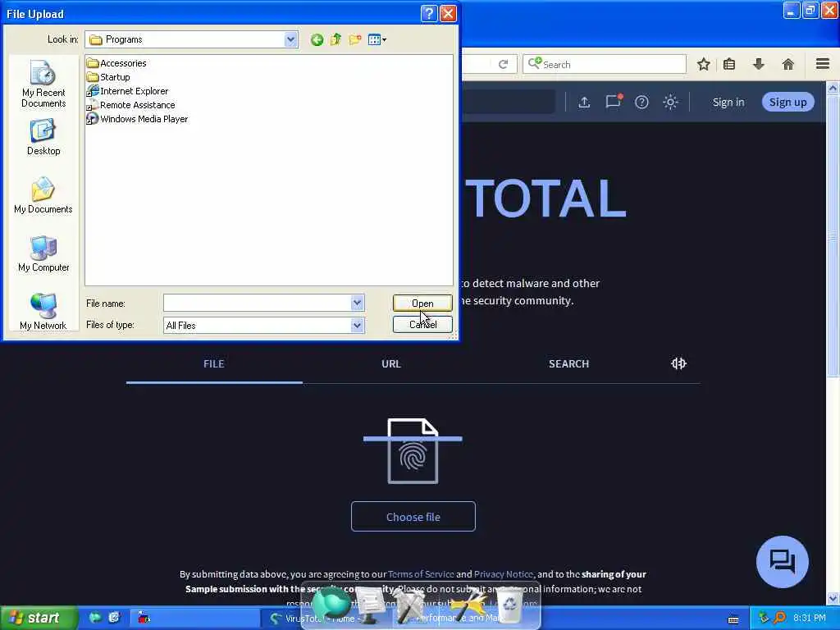Show bookmarks list in Firefox toolbar
The height and width of the screenshot is (630, 840).
point(729,65)
